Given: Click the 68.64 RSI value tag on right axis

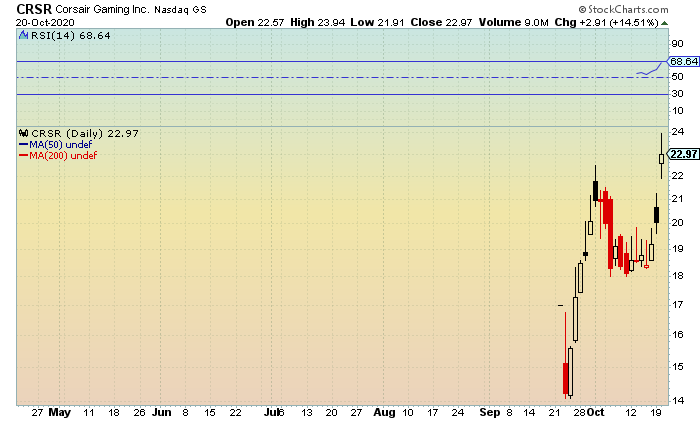Looking at the screenshot, I should (683, 61).
